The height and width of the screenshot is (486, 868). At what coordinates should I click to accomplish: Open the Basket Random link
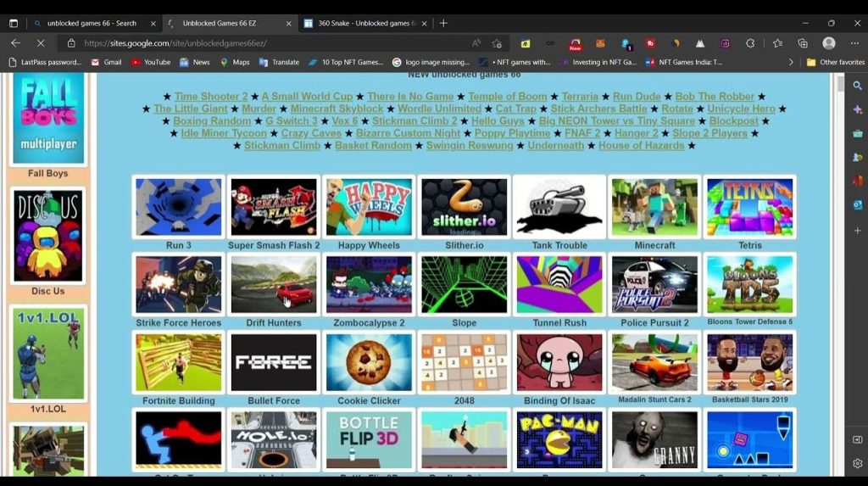(373, 145)
